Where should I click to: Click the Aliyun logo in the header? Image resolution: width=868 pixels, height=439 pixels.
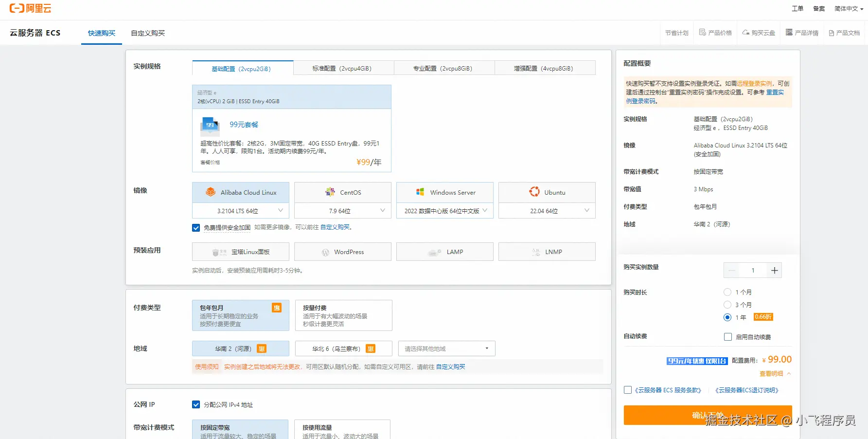click(x=30, y=8)
